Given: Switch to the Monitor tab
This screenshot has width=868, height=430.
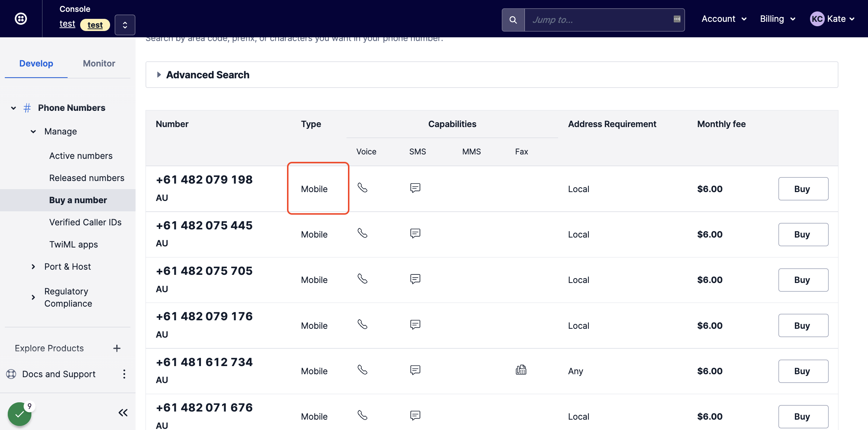Looking at the screenshot, I should pyautogui.click(x=99, y=64).
